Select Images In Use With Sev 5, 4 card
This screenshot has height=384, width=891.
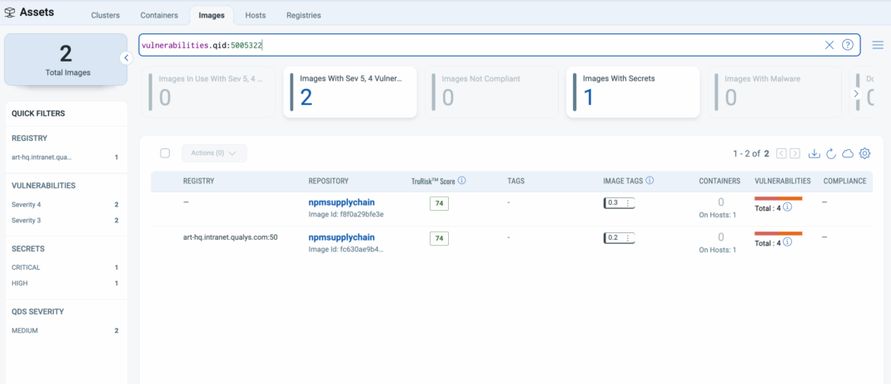tap(209, 92)
